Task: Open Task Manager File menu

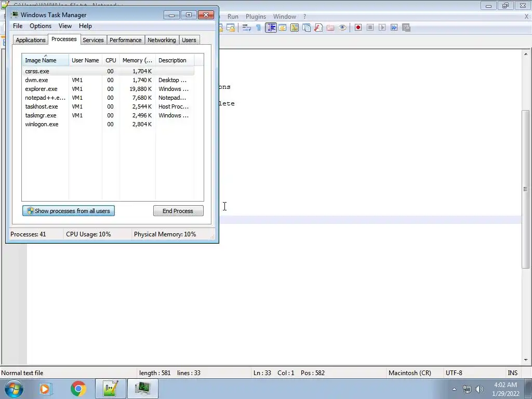Action: pyautogui.click(x=18, y=26)
